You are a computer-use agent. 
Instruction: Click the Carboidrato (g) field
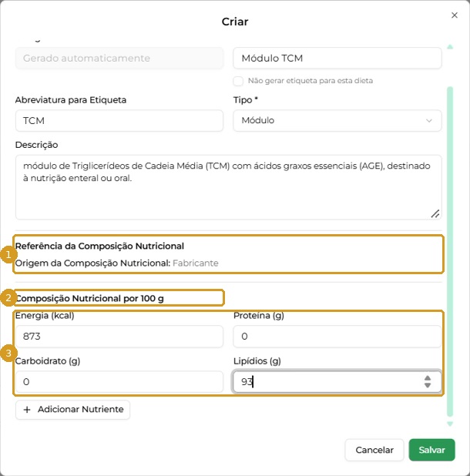coord(119,381)
